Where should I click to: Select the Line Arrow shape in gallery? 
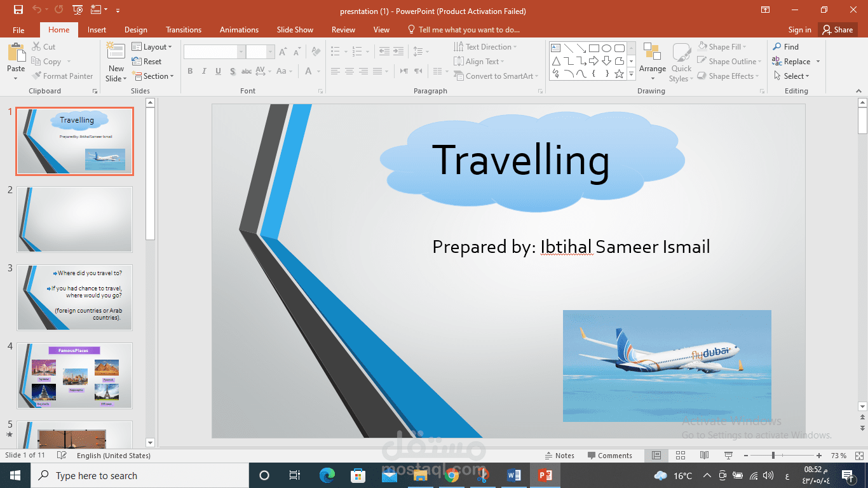click(x=581, y=48)
